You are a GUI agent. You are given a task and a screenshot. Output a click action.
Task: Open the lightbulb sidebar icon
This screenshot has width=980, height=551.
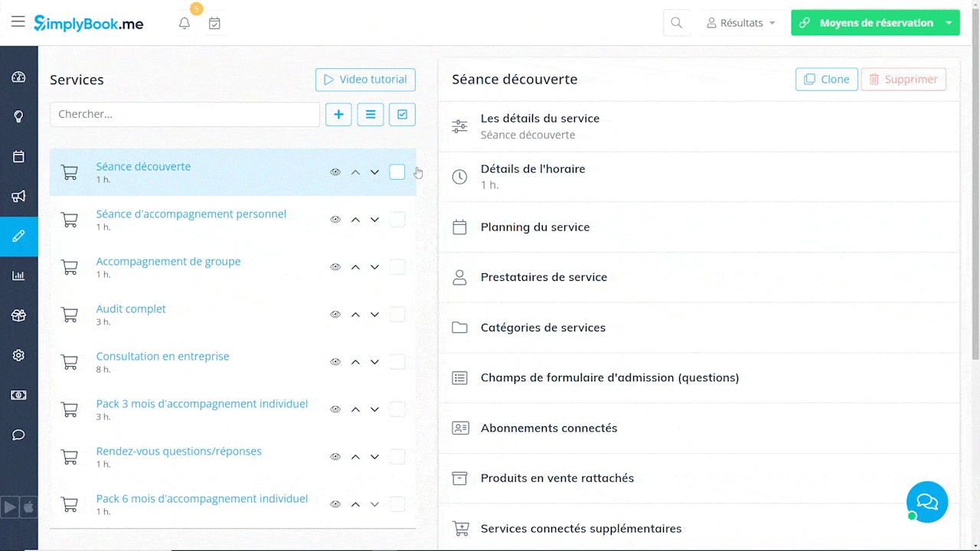click(x=19, y=117)
